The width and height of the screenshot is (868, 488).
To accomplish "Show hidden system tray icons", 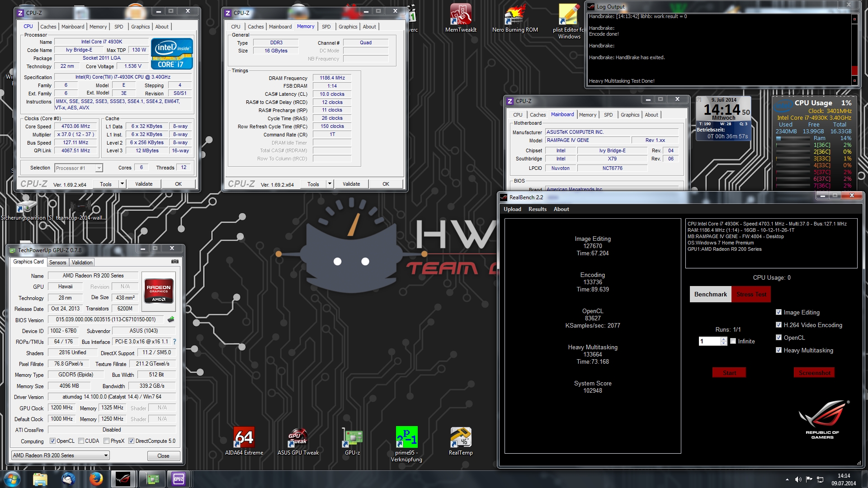I will [x=787, y=479].
